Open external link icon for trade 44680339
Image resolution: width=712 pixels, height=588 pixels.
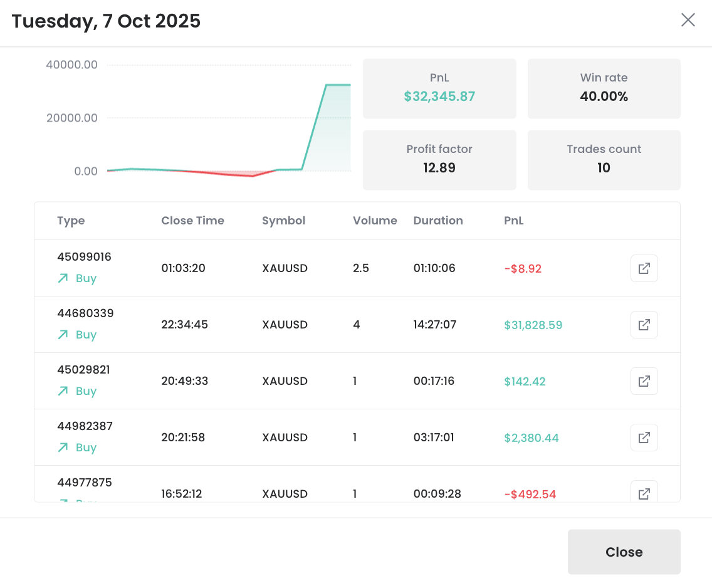[644, 325]
